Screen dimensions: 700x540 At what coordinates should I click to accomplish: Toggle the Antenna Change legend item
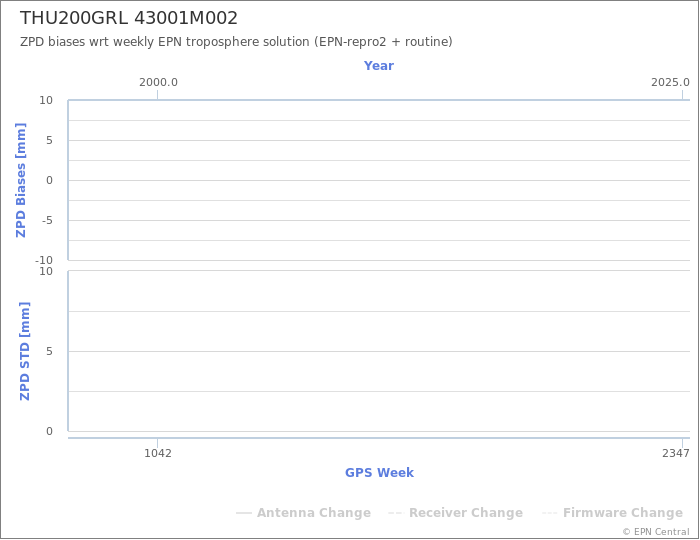click(304, 512)
